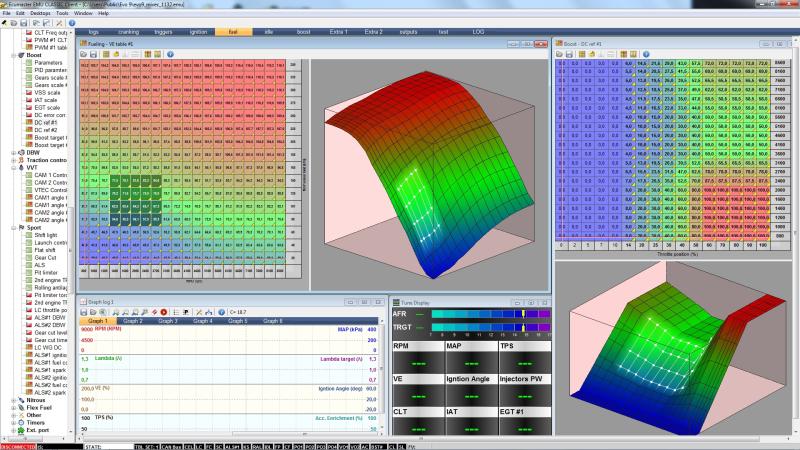Open file icon in VE table toolbar
The width and height of the screenshot is (800, 450).
85,52
